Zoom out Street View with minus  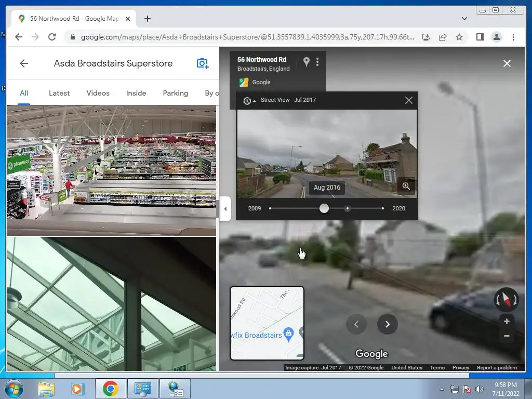coord(507,336)
